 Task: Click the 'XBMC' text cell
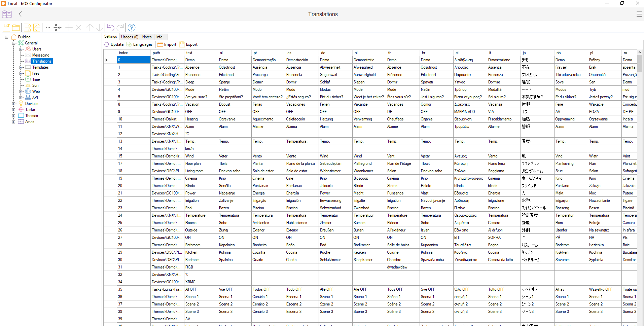point(201,282)
